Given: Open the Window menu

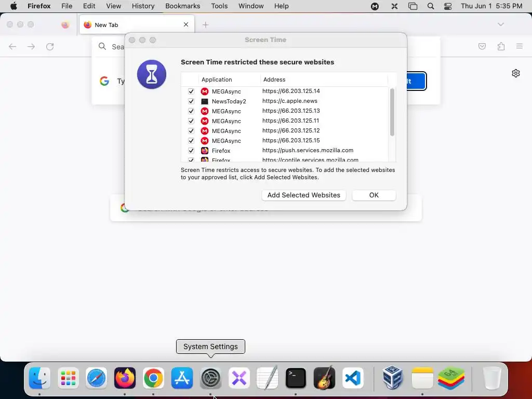Looking at the screenshot, I should click(251, 6).
